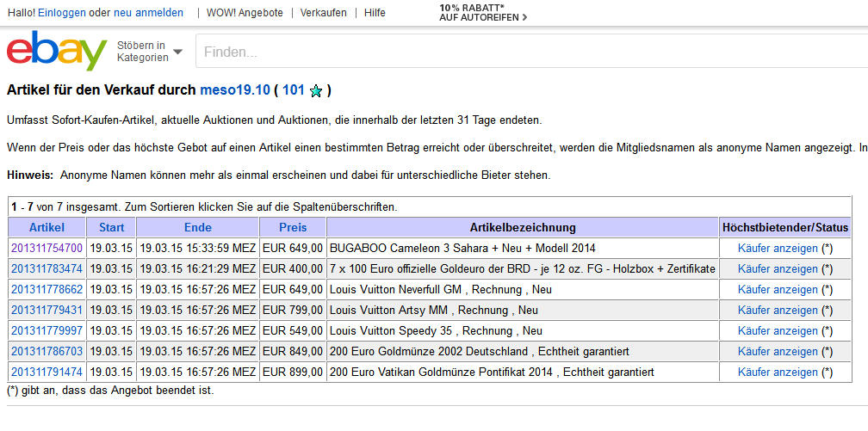Show buyer for Louis Vuitton Artsy MM row

[778, 310]
